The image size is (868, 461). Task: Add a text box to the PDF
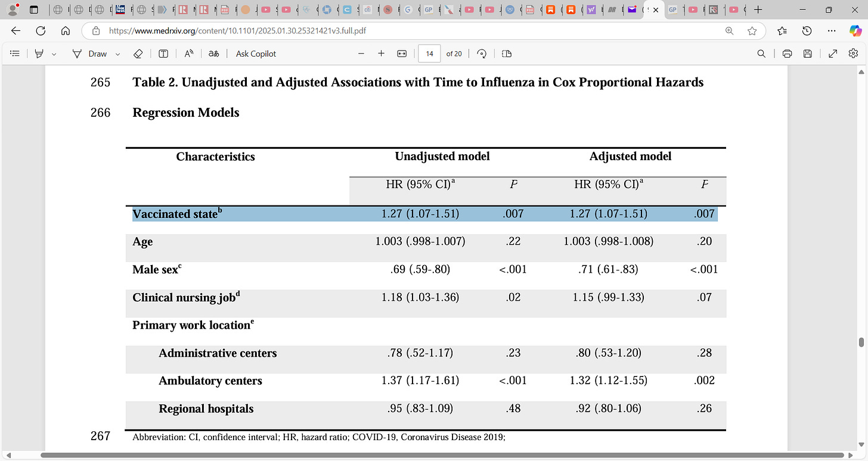click(163, 54)
